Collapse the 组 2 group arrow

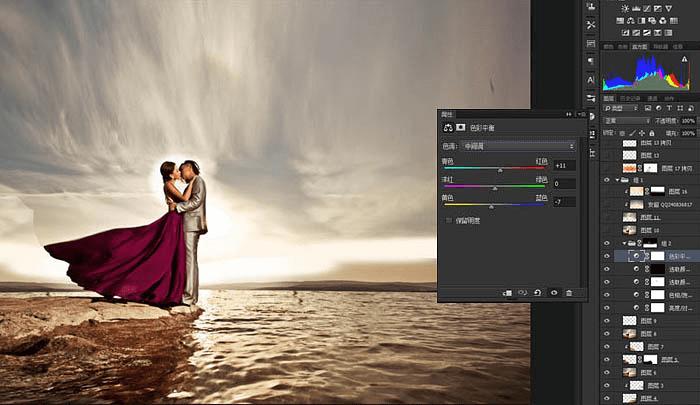point(624,243)
